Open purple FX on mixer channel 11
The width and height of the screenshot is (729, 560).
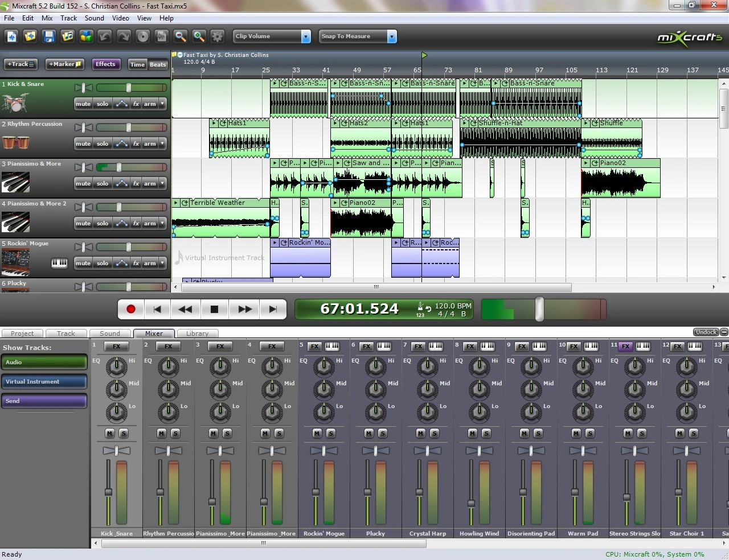[x=625, y=346]
